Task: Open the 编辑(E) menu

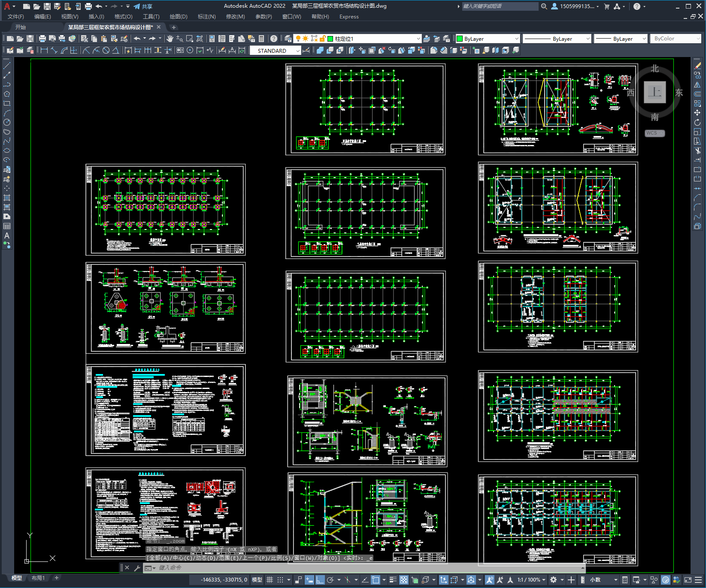Action: coord(42,17)
